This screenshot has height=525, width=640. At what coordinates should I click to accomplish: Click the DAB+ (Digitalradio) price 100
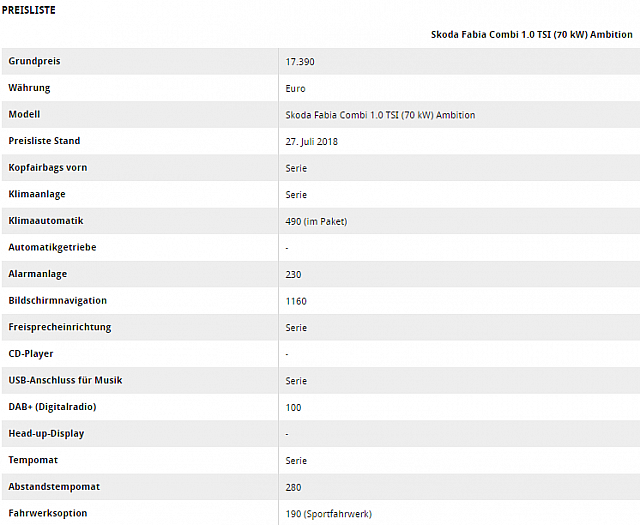[293, 407]
